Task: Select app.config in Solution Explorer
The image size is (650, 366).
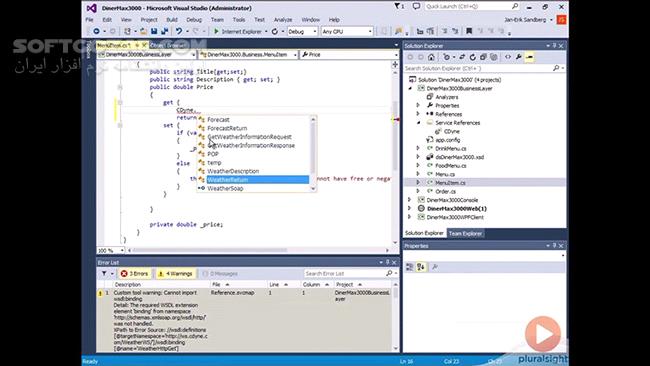Action: (x=447, y=140)
